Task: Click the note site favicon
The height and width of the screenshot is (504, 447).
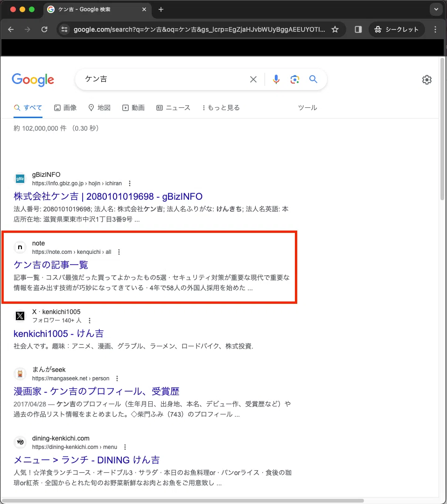Action: click(20, 247)
